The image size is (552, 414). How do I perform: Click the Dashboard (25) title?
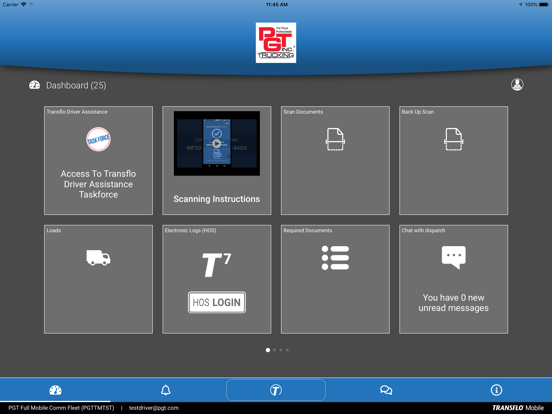(76, 86)
